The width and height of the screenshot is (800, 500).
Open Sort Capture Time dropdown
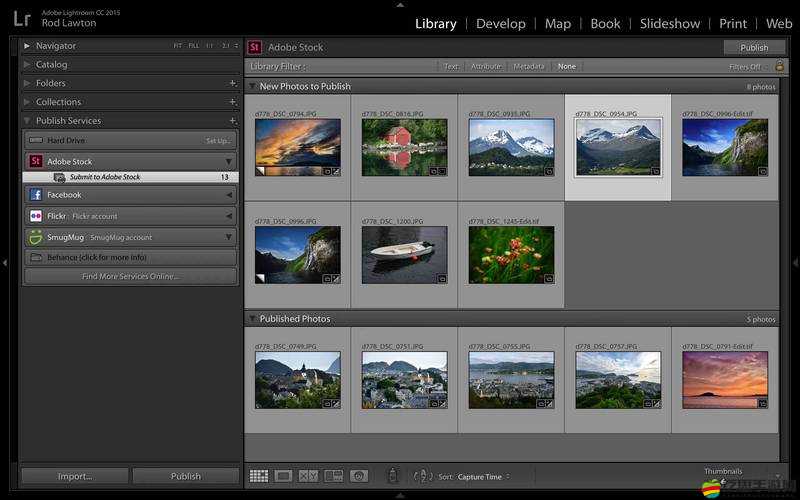click(483, 477)
